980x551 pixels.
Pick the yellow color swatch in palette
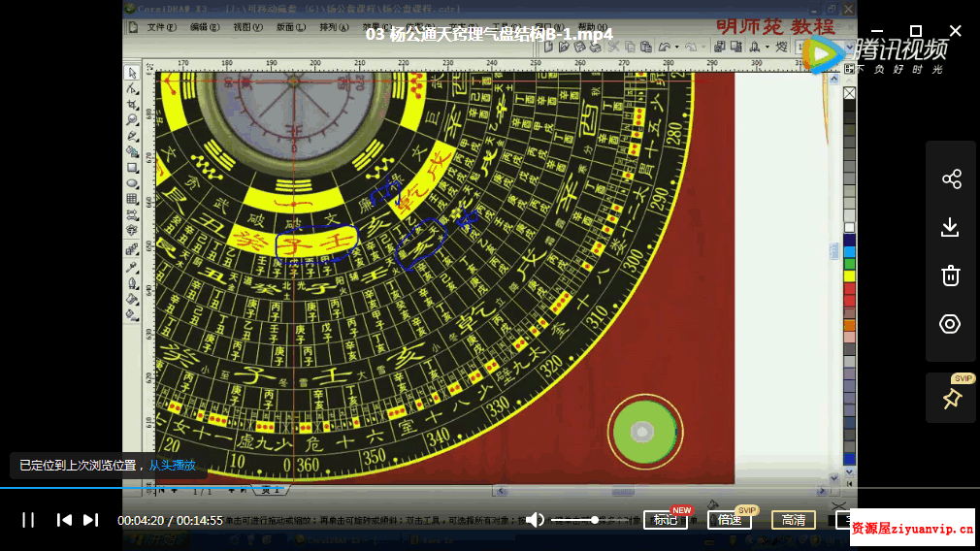(x=849, y=276)
